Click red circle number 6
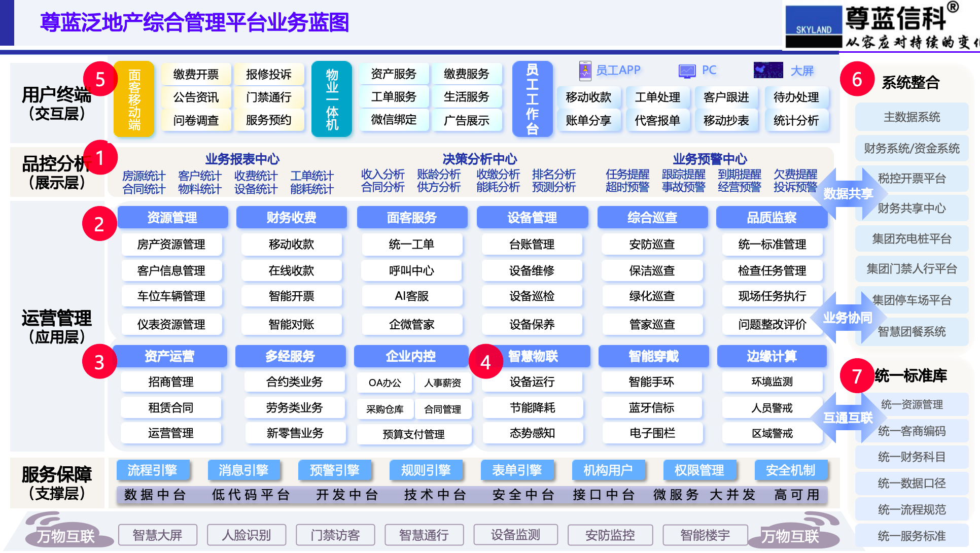Viewport: 980px width, 553px height. (857, 79)
